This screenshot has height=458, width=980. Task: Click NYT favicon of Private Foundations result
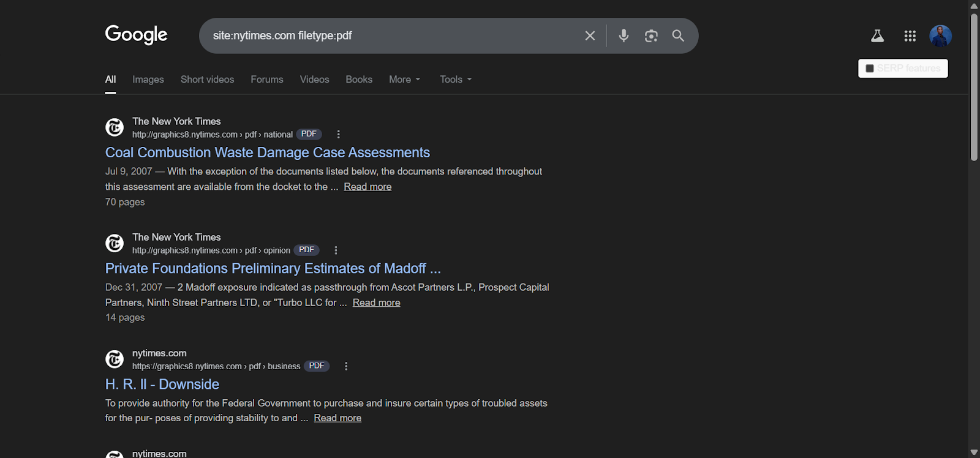115,243
